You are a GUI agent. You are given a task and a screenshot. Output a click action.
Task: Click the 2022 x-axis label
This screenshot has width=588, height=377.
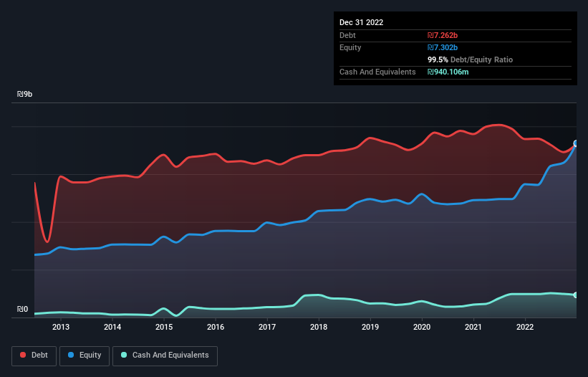525,327
